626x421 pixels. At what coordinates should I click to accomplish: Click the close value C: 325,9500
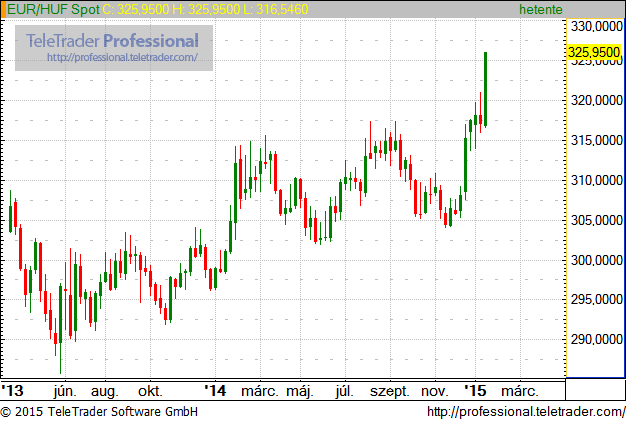coord(136,9)
